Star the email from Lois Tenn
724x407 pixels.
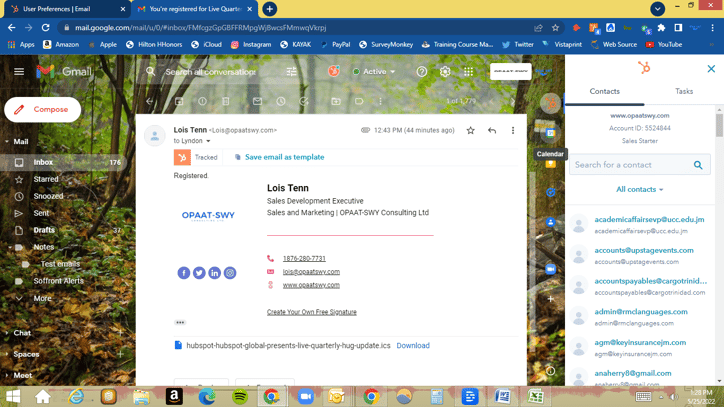pyautogui.click(x=471, y=130)
